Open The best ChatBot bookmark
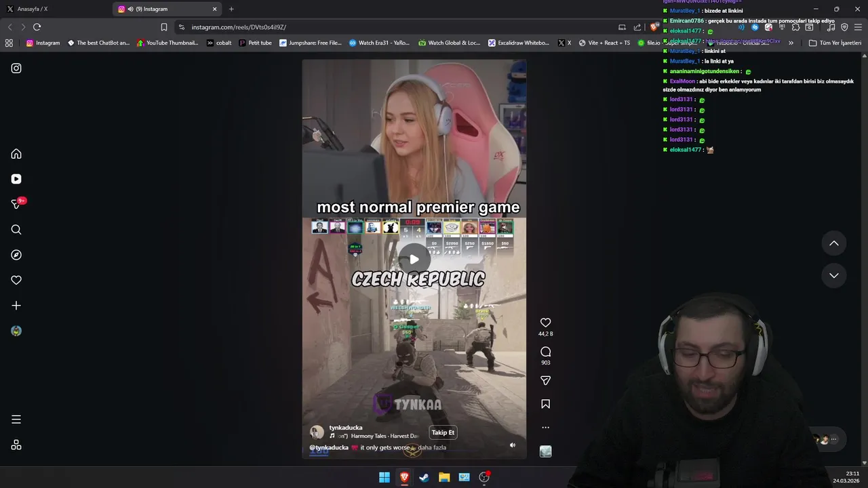Viewport: 868px width, 488px height. pos(98,43)
